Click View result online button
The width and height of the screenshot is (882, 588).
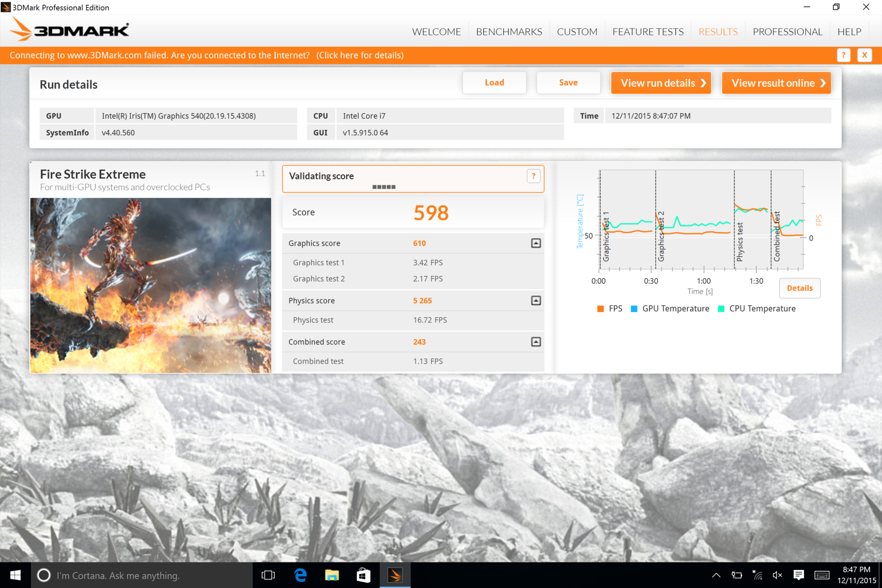(x=777, y=83)
